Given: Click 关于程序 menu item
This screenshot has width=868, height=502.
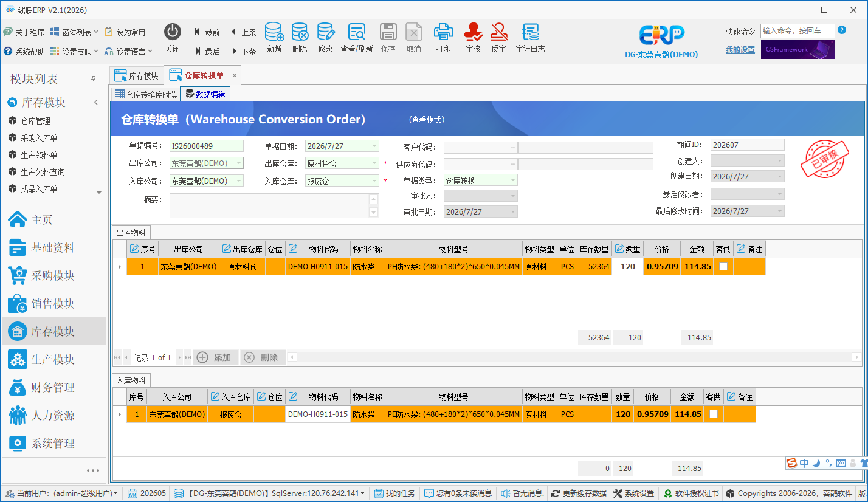Looking at the screenshot, I should 24,32.
